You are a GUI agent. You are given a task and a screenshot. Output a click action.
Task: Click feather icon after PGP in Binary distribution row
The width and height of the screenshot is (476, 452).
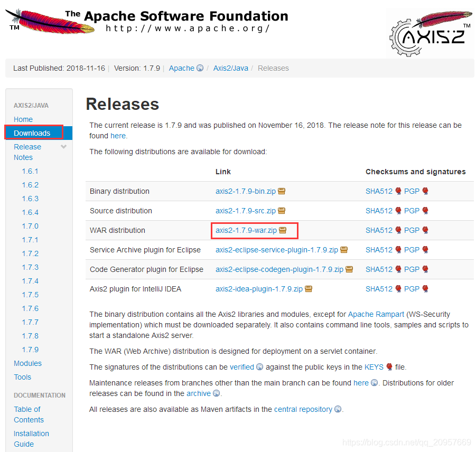(x=425, y=191)
